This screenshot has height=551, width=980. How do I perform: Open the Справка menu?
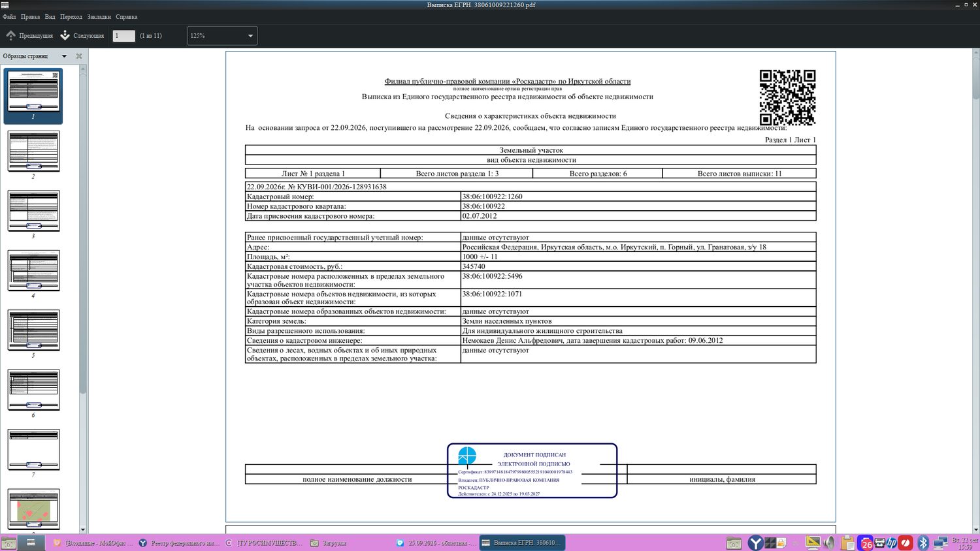pyautogui.click(x=127, y=16)
